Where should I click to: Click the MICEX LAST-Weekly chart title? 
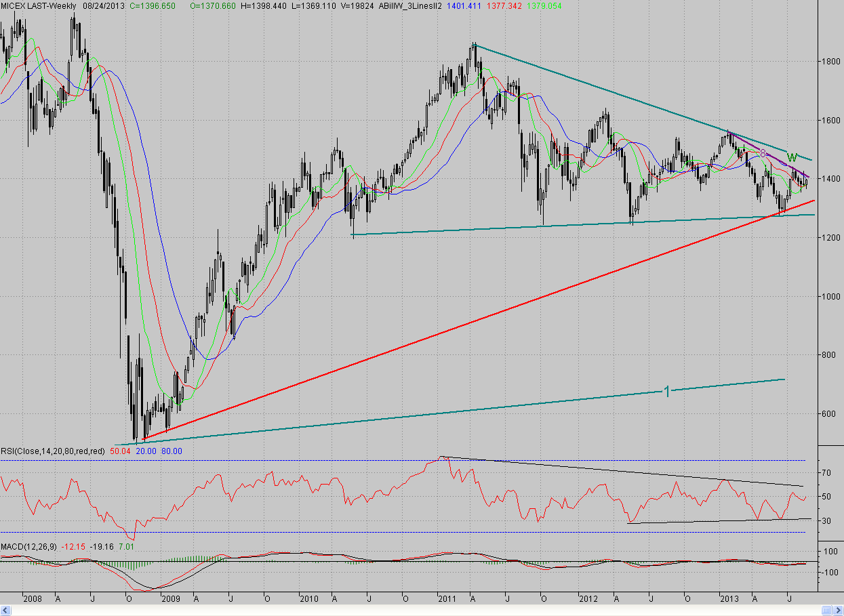(39, 4)
